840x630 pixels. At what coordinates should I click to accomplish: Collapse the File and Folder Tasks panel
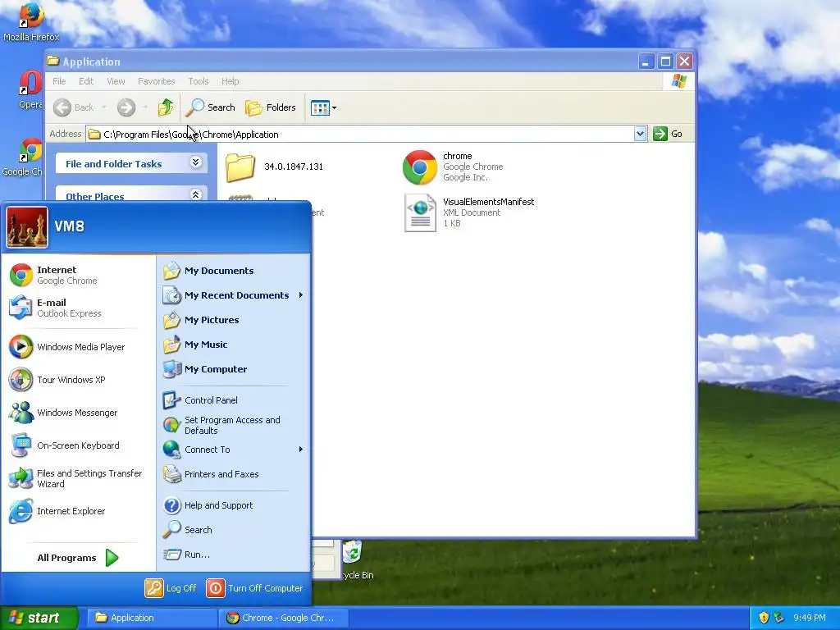195,162
